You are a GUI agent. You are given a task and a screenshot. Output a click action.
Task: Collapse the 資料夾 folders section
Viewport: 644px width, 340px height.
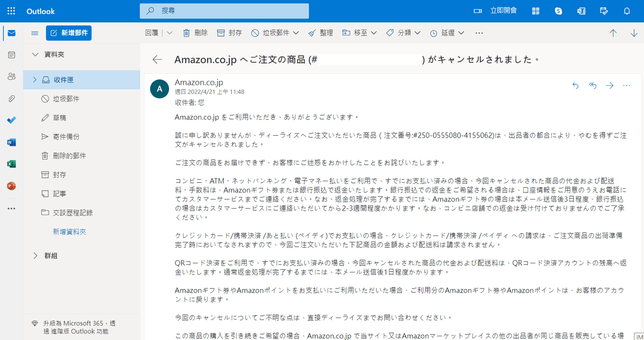point(35,54)
